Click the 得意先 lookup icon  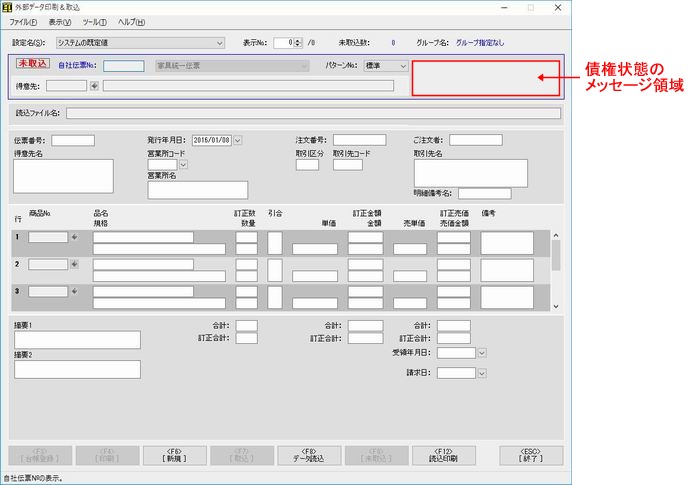pyautogui.click(x=94, y=86)
